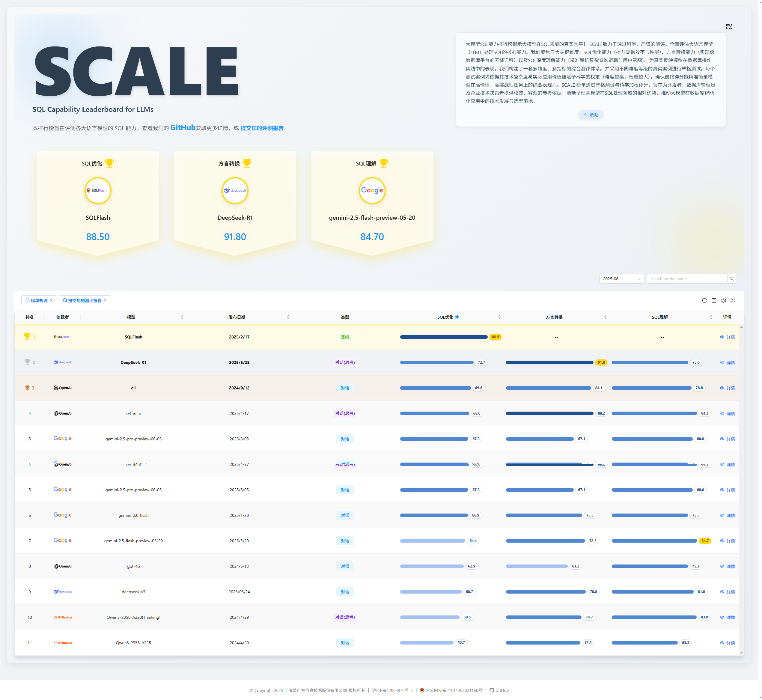Click 84.7 score badge in table
Image resolution: width=762 pixels, height=700 pixels.
pyautogui.click(x=705, y=541)
